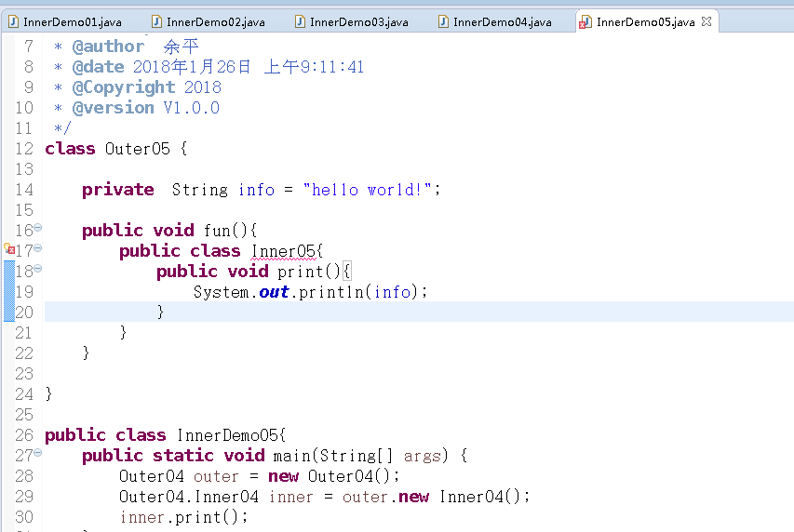The width and height of the screenshot is (794, 532).
Task: Collapse the print() method fold at line 18
Action: 38,268
